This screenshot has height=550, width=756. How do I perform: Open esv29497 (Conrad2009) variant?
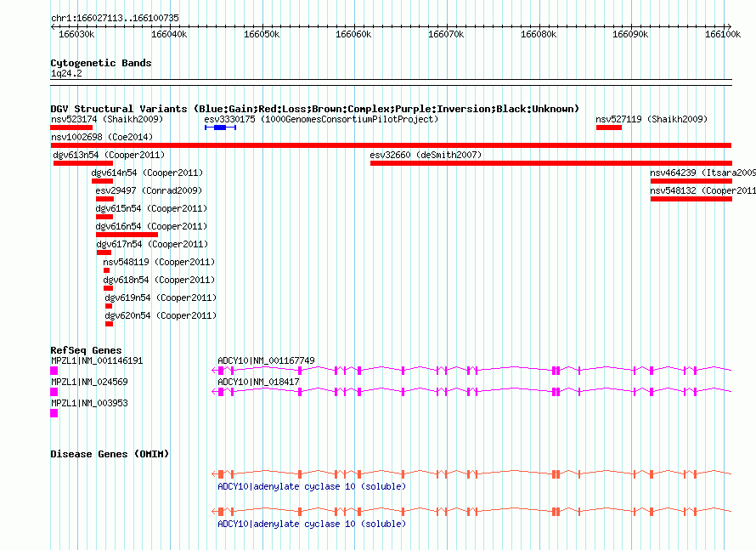(x=149, y=190)
